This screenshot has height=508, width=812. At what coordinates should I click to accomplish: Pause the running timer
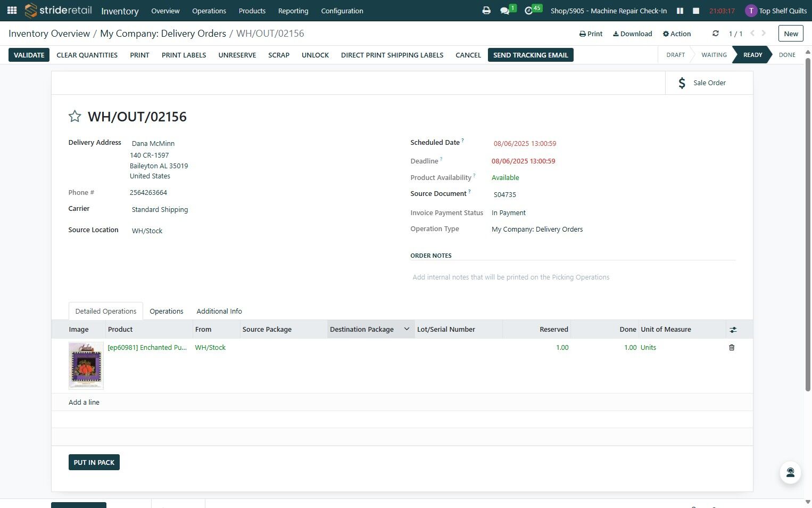point(680,11)
